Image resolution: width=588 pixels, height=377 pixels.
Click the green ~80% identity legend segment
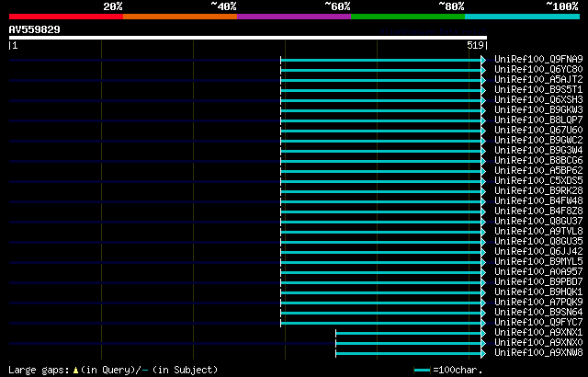tap(408, 17)
